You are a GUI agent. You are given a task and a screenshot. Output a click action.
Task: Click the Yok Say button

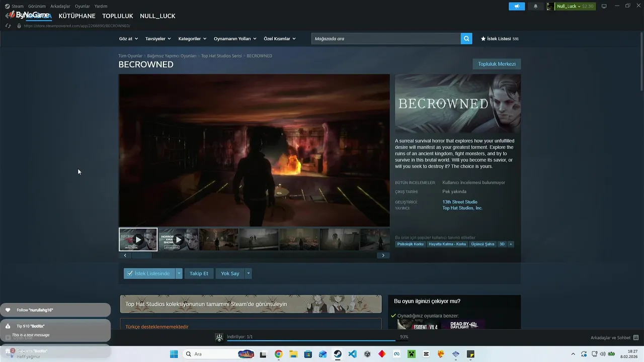[x=230, y=274]
